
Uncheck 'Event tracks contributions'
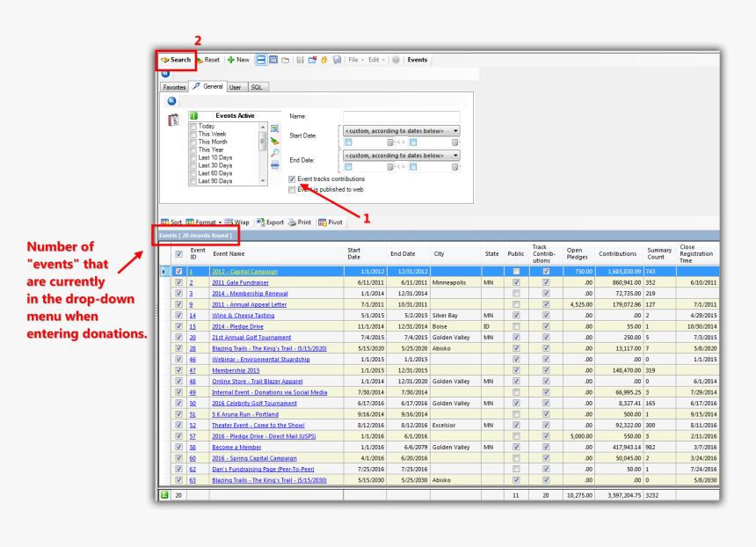click(x=293, y=179)
